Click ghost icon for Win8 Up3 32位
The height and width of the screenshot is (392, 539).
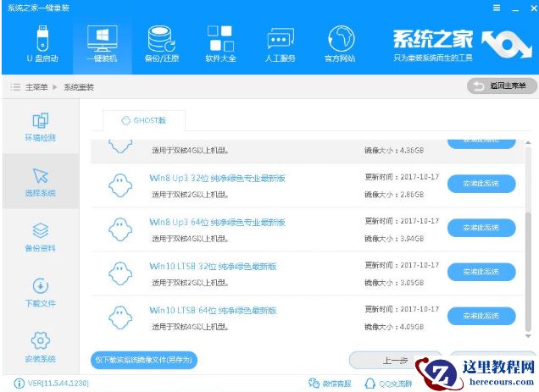(x=120, y=185)
